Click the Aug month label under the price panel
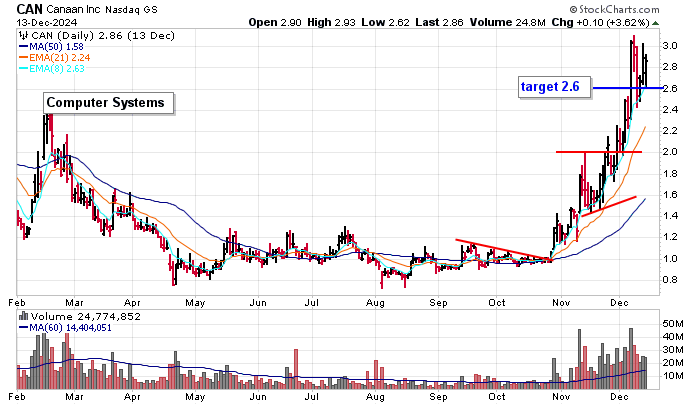 (375, 303)
